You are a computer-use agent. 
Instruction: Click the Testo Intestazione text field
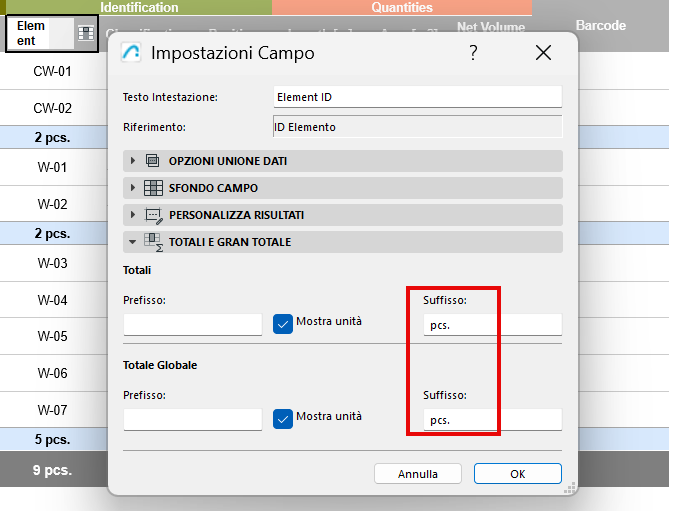[417, 97]
